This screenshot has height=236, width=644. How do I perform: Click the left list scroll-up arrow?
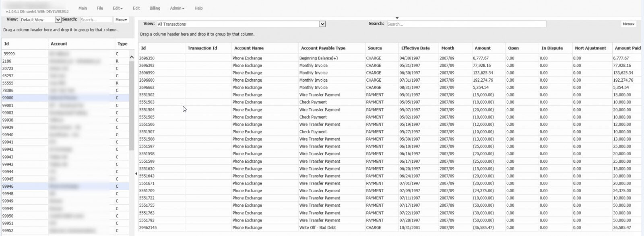pos(131,57)
